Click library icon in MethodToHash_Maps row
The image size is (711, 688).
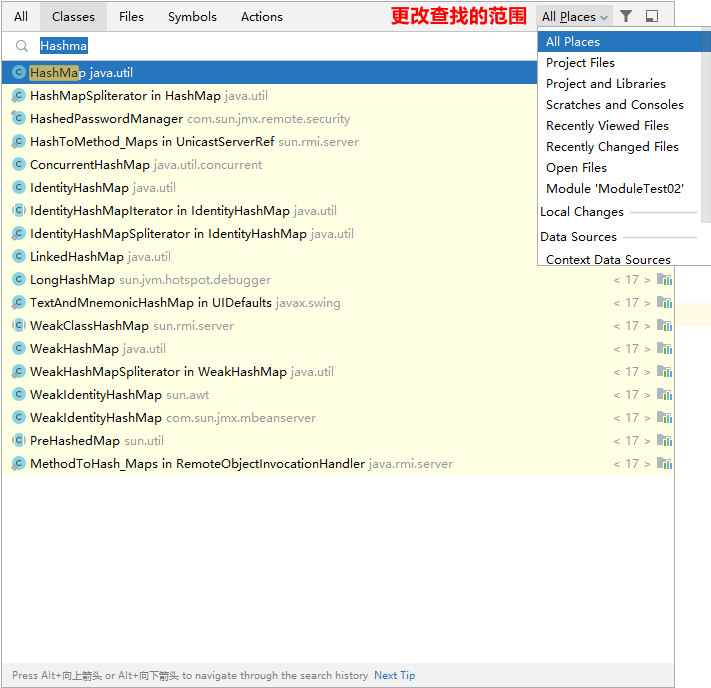[x=664, y=464]
